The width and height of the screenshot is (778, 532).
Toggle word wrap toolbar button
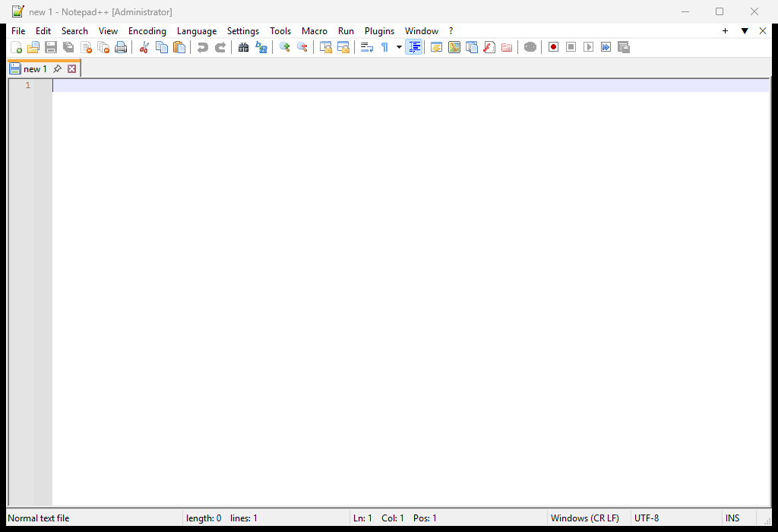pyautogui.click(x=367, y=47)
